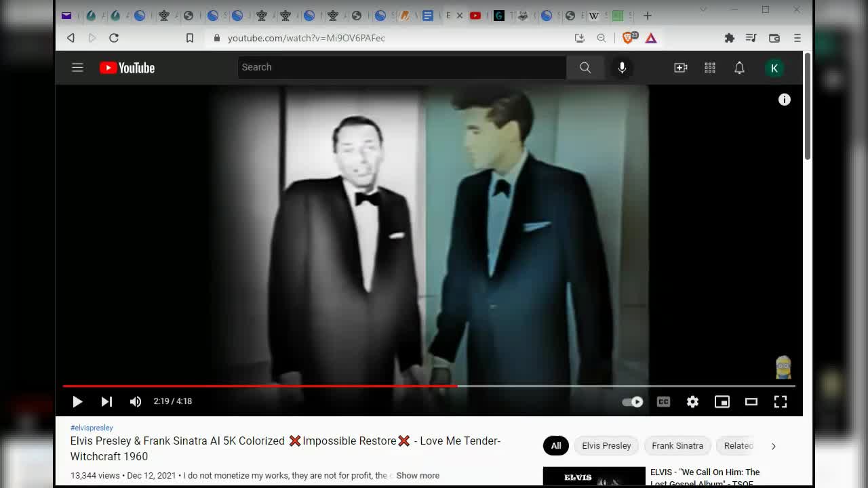
Task: Mute the video volume speaker icon
Action: coord(136,401)
